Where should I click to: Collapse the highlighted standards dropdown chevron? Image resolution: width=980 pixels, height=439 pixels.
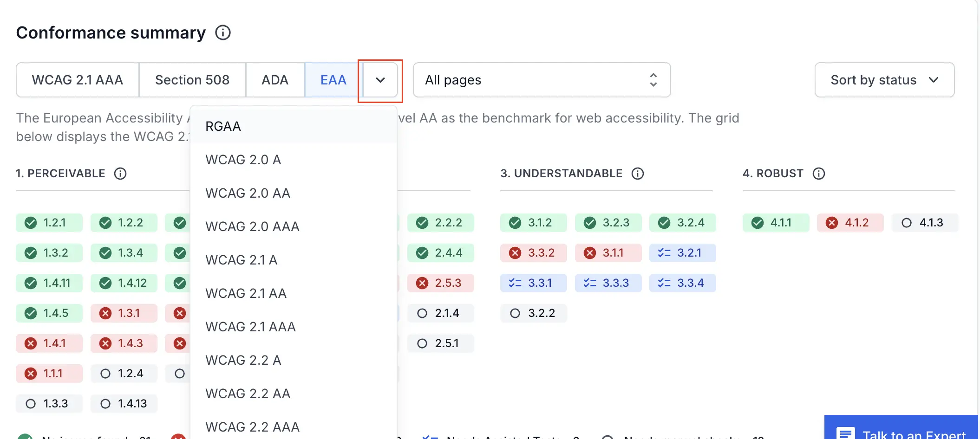(x=380, y=80)
